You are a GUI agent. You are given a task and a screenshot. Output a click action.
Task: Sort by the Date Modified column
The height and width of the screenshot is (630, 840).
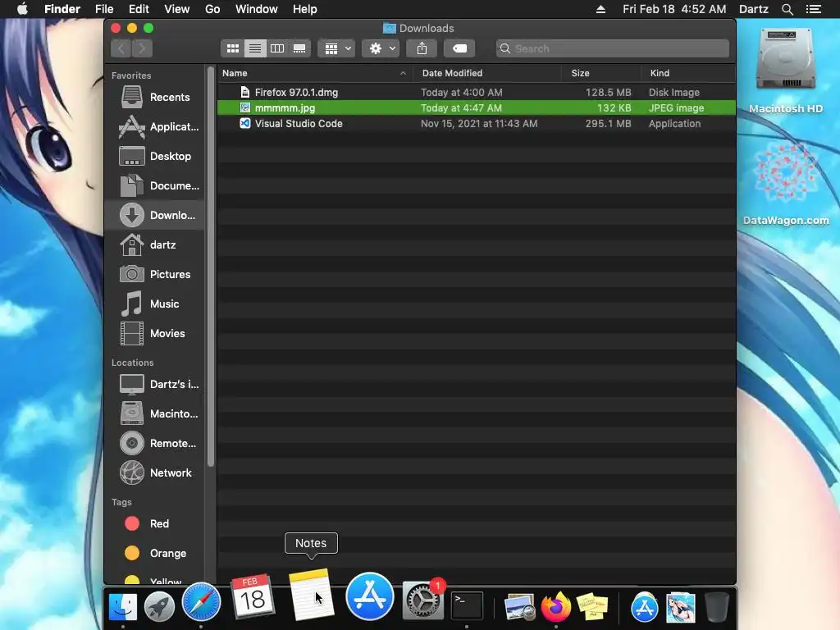[x=487, y=73]
